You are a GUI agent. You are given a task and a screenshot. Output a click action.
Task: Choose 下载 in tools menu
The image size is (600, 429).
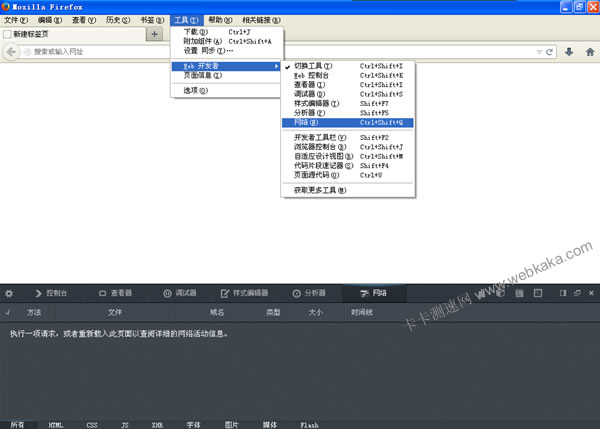click(227, 32)
